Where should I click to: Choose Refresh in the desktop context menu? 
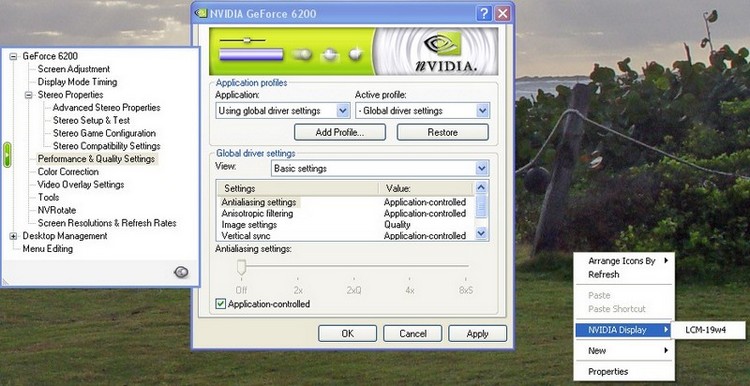pyautogui.click(x=624, y=275)
